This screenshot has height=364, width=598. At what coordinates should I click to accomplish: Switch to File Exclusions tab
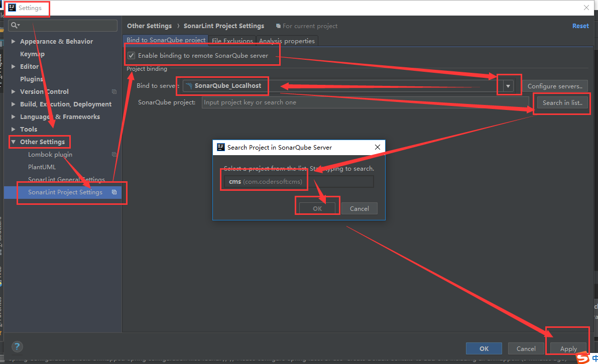click(x=232, y=41)
